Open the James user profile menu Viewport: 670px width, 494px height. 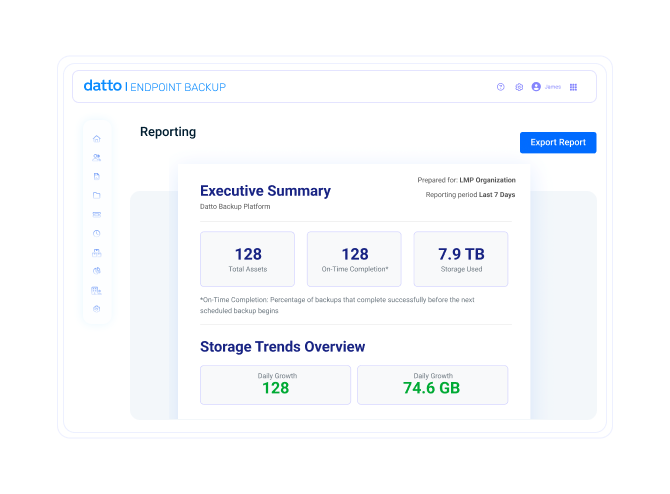coord(546,87)
